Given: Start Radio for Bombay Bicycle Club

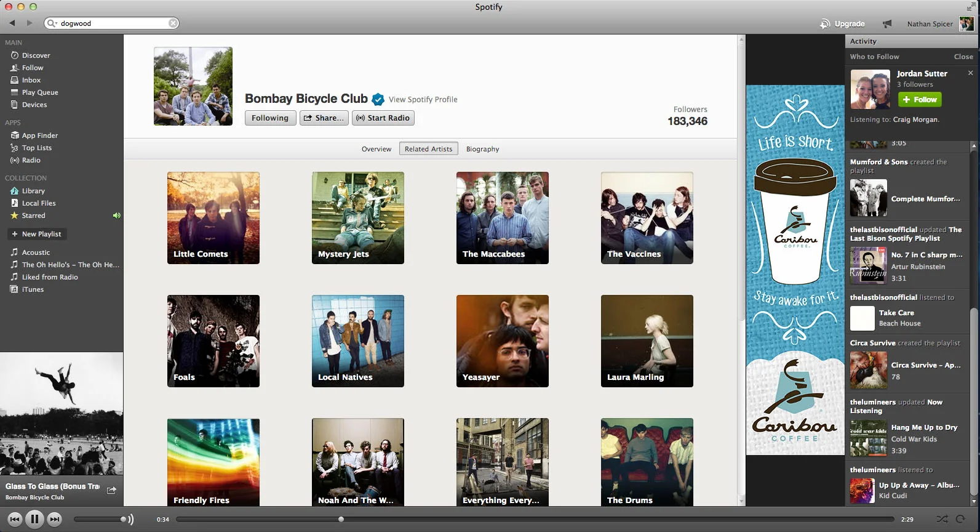Looking at the screenshot, I should [383, 118].
